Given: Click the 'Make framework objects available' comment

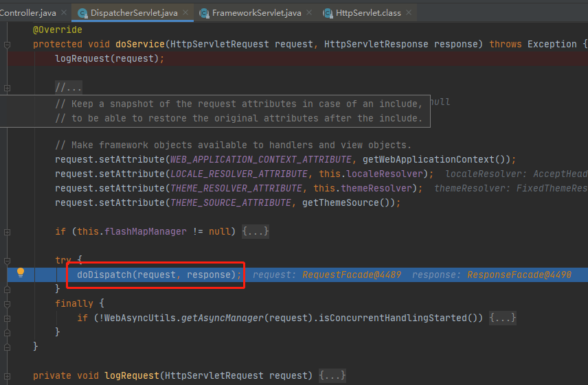Looking at the screenshot, I should [x=234, y=145].
